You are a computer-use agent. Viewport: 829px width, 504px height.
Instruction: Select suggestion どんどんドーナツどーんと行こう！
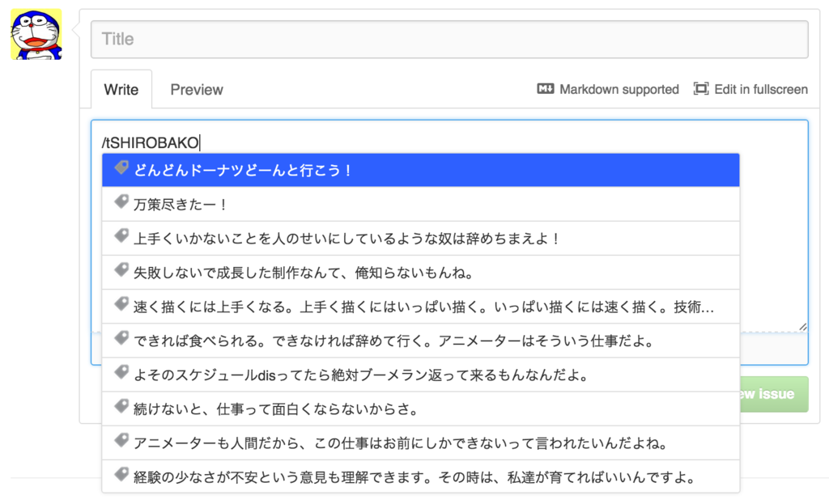click(x=421, y=170)
